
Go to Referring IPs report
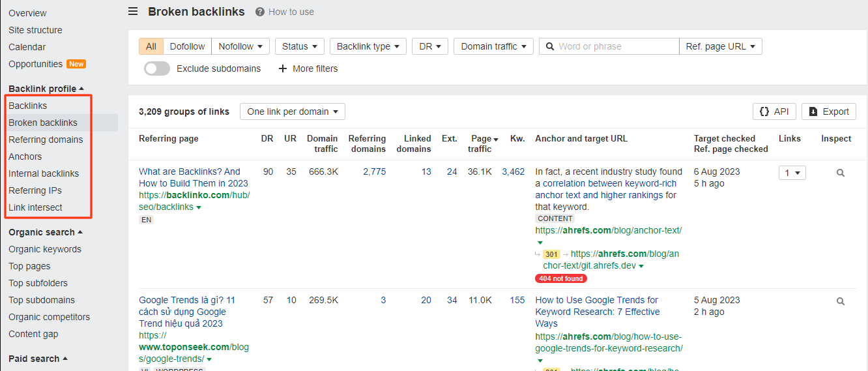[35, 190]
